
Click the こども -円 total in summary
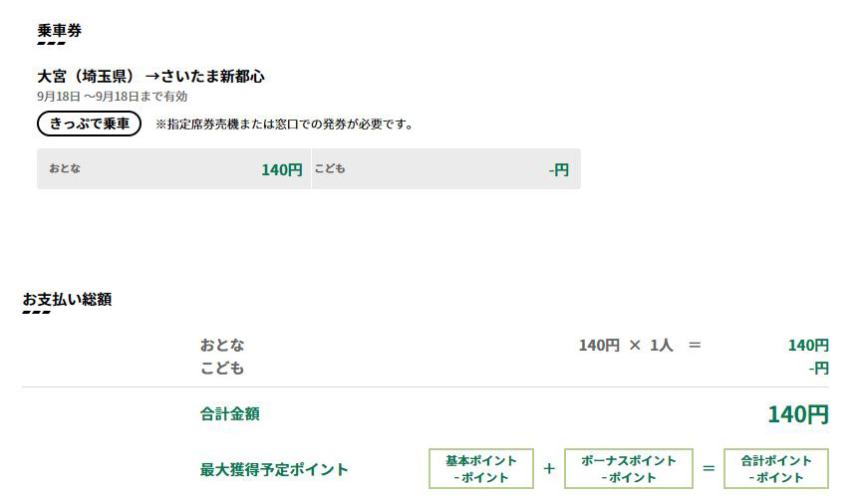(819, 368)
